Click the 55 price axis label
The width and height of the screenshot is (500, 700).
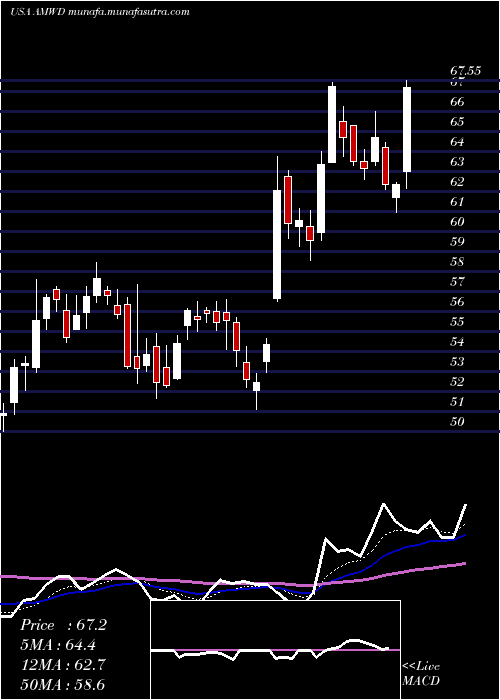458,321
